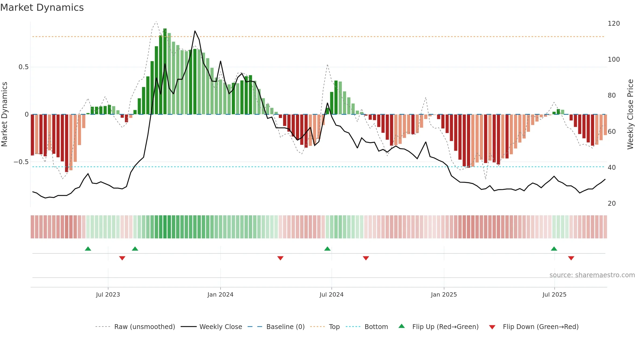The height and width of the screenshot is (362, 644).
Task: Click the source: sharemaestro.com text
Action: point(592,275)
